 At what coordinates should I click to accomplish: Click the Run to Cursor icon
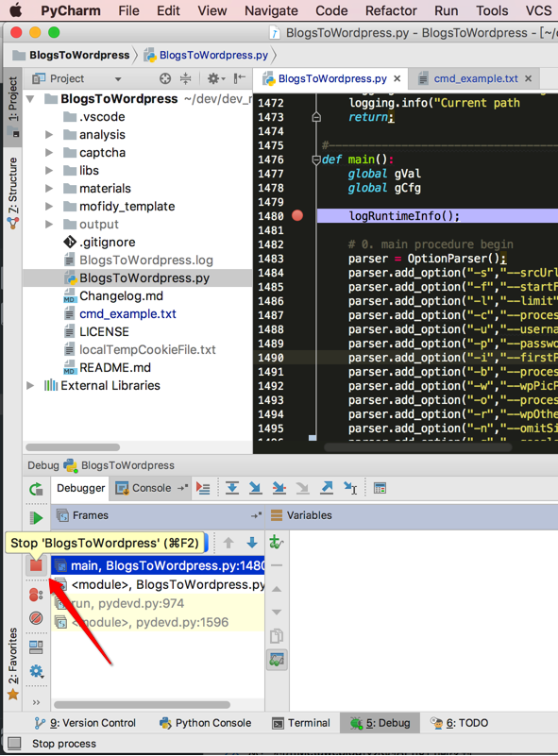[x=350, y=488]
